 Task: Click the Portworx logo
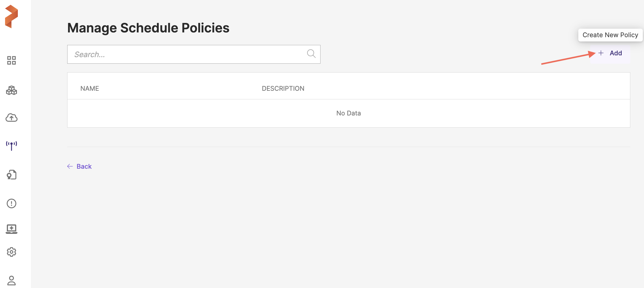click(x=12, y=17)
